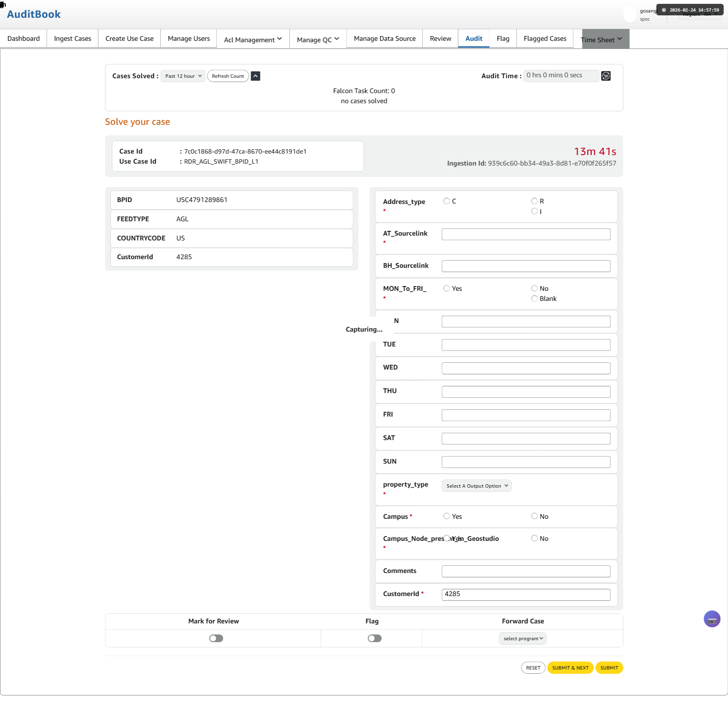Click the Audit Time reset icon
728x705 pixels.
coord(606,76)
